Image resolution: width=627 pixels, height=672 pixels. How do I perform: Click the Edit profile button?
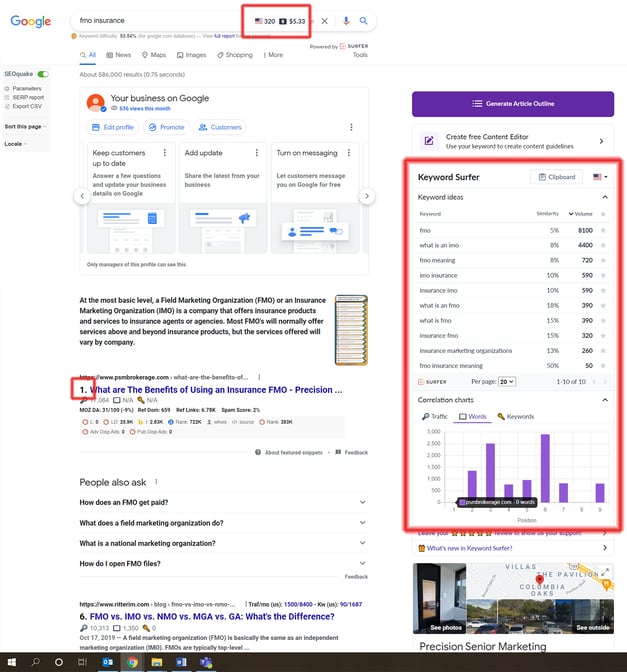point(113,127)
